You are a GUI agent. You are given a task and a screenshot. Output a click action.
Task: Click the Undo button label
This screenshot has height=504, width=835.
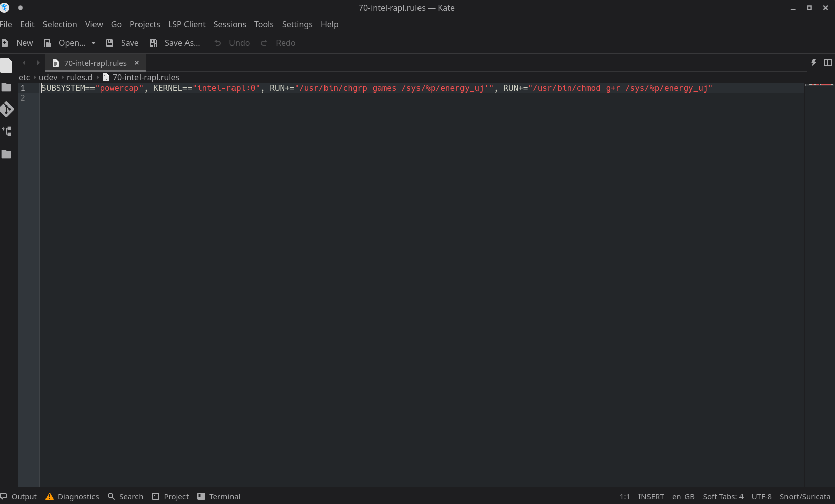point(239,43)
